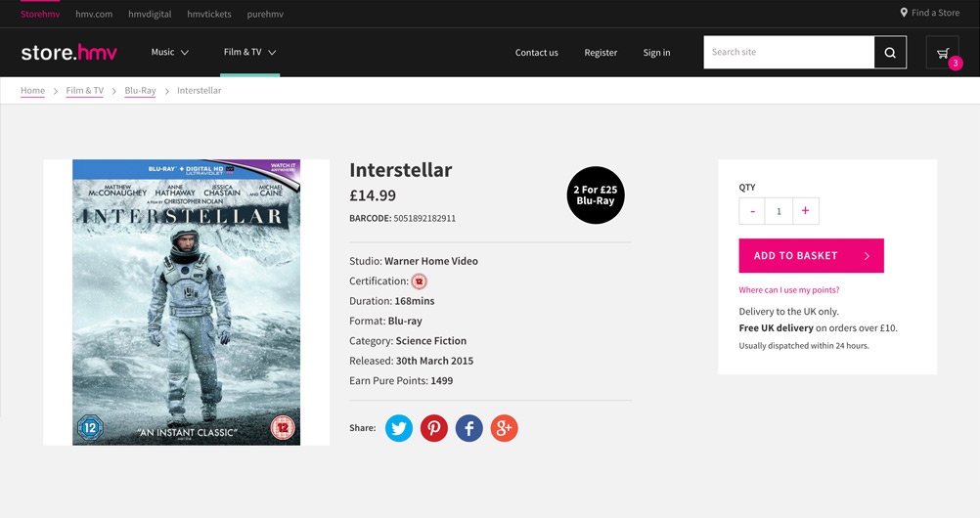Viewport: 980px width, 518px height.
Task: Click Sign in link
Action: click(656, 53)
